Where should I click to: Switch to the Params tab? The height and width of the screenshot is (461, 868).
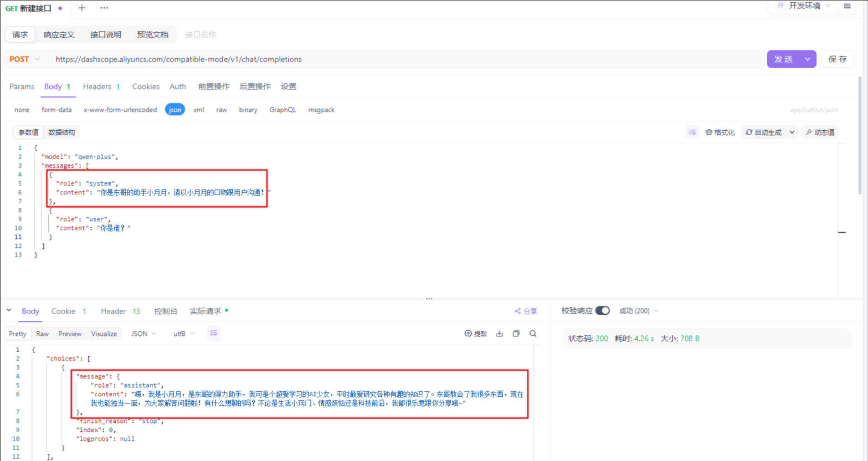(x=22, y=87)
